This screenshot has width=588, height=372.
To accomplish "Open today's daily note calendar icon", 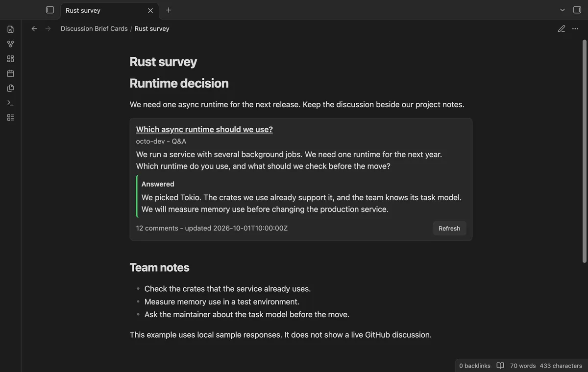I will point(10,73).
